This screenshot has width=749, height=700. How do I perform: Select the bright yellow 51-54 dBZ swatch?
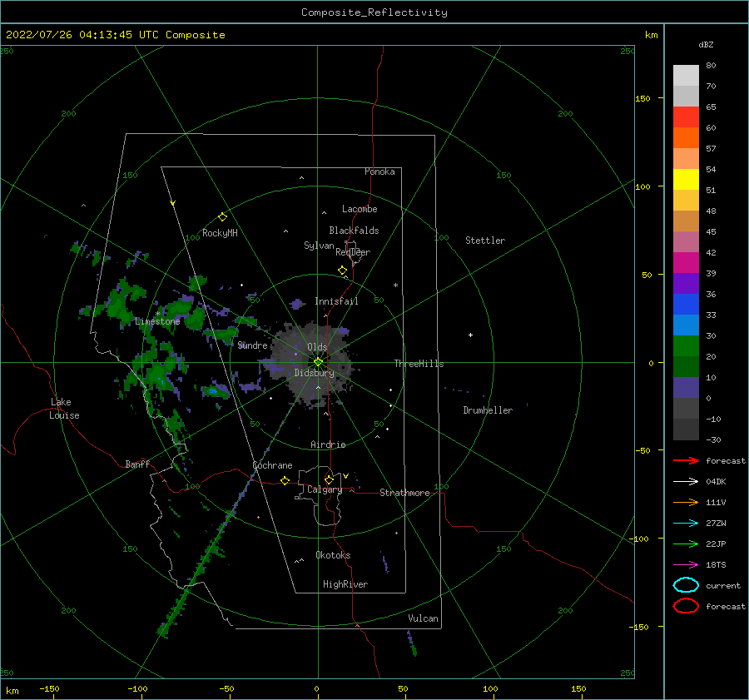686,179
